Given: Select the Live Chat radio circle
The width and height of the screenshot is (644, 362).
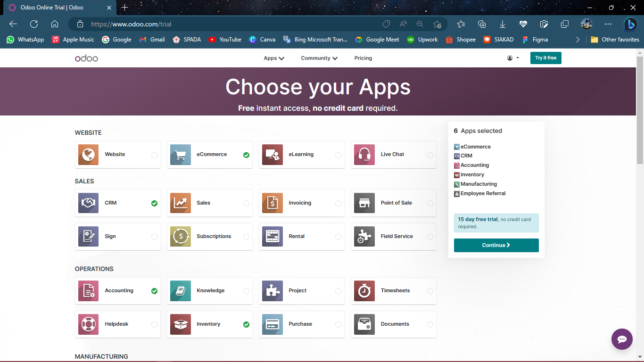Looking at the screenshot, I should coord(430,155).
